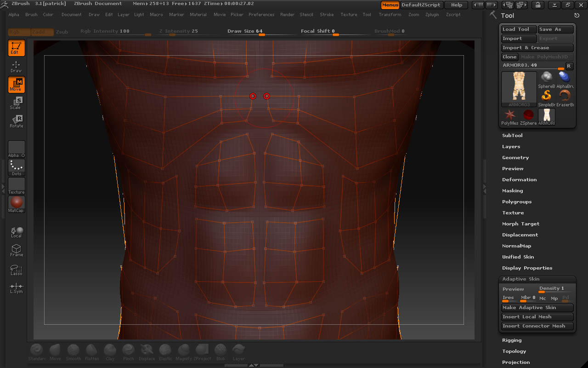Select the Standard brush
Image resolution: width=588 pixels, height=368 pixels.
coord(37,352)
